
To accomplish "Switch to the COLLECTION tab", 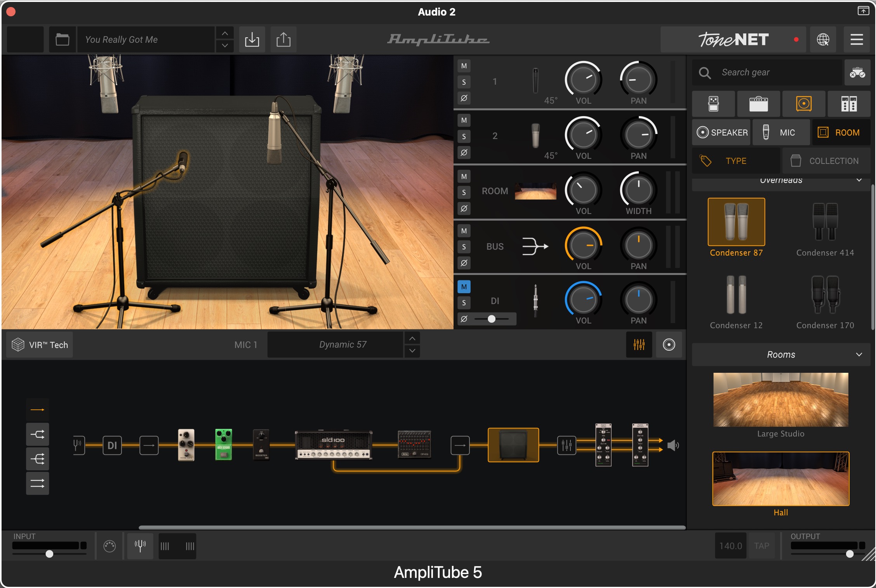I will 826,161.
